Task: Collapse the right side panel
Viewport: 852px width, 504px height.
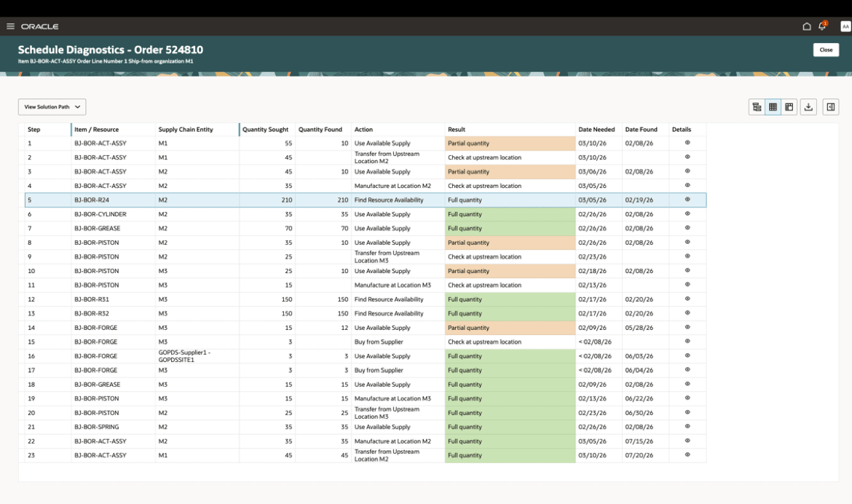Action: (x=829, y=106)
